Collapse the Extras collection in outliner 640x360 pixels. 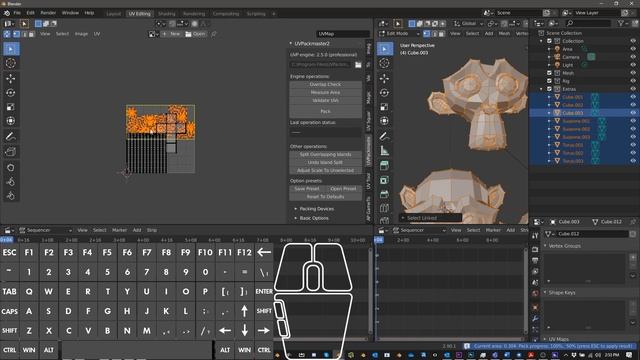click(542, 89)
